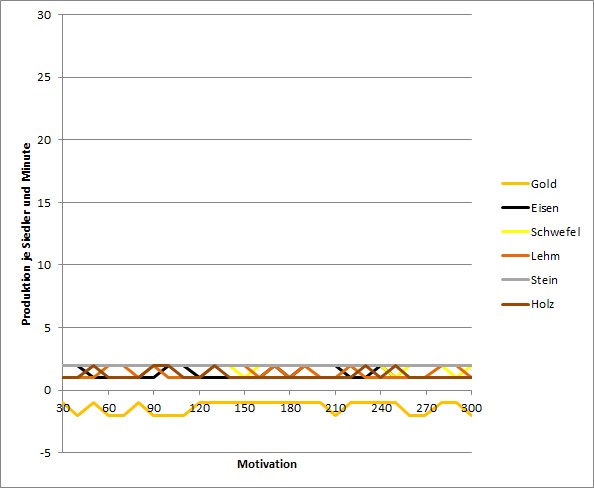The image size is (594, 488).
Task: Click the Stein legend gray swatch
Action: click(515, 280)
